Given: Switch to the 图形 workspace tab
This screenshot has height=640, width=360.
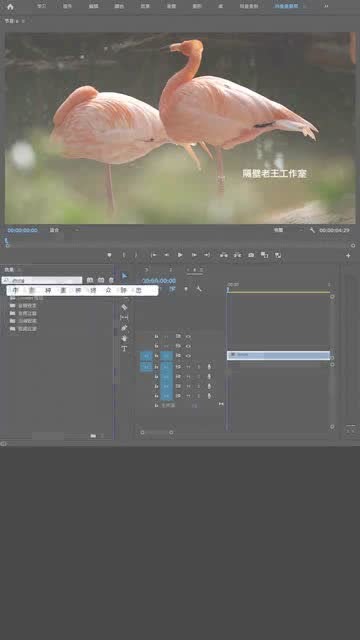Looking at the screenshot, I should point(197,7).
